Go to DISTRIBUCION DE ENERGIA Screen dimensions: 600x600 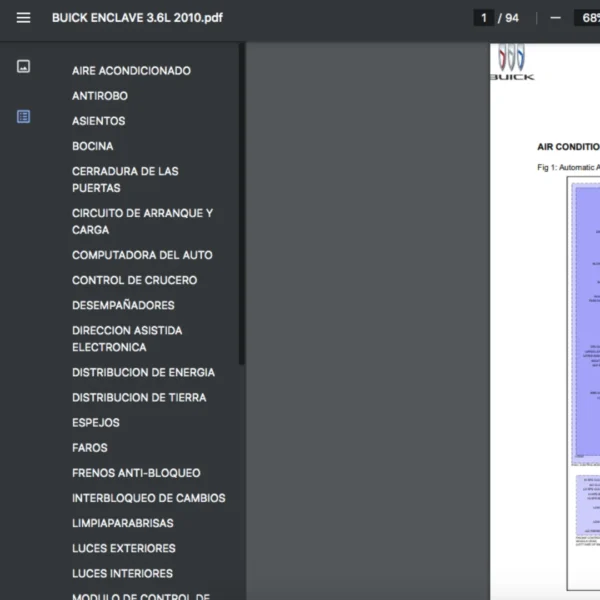point(143,372)
